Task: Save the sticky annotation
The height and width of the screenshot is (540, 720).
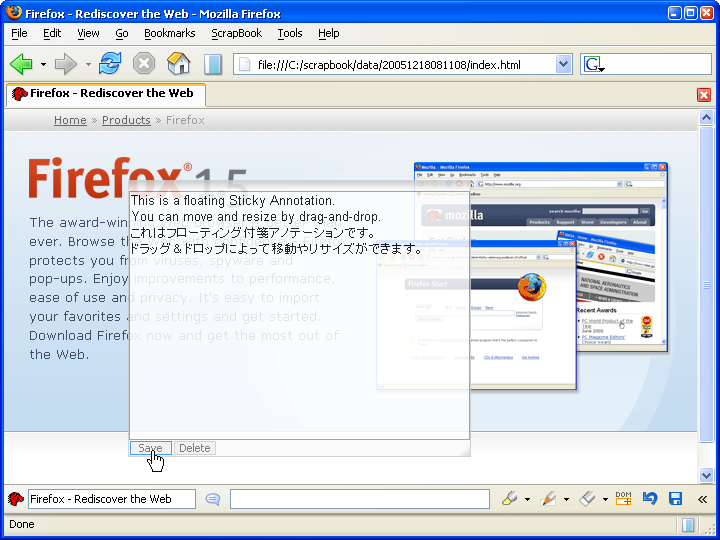Action: [151, 448]
